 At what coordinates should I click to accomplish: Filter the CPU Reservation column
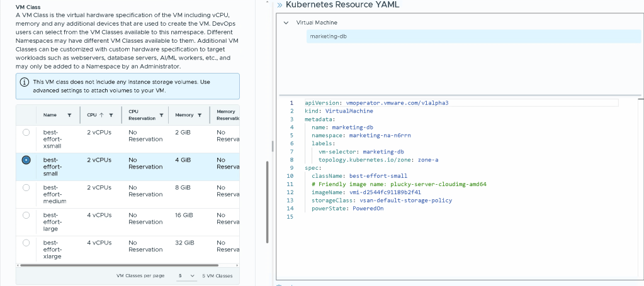pyautogui.click(x=161, y=115)
